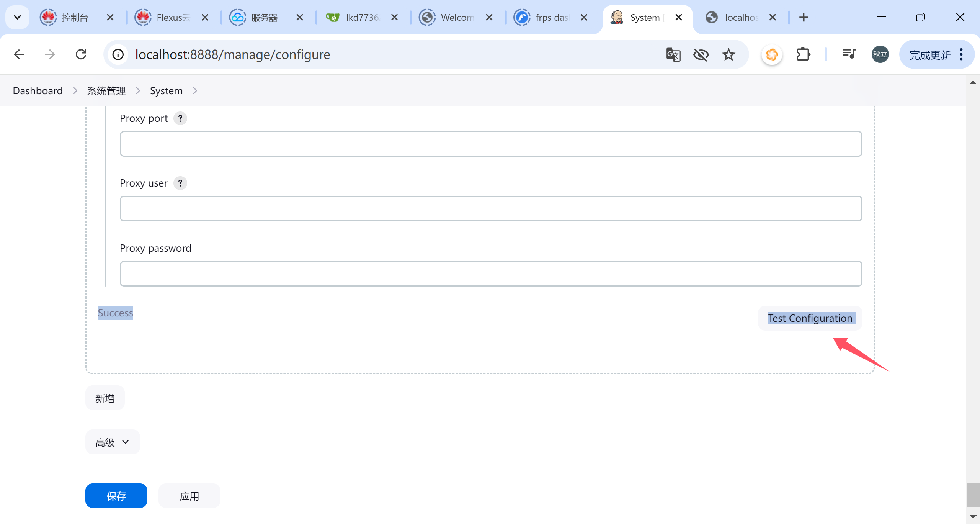Click the Proxy user help question mark
The height and width of the screenshot is (524, 980).
180,183
